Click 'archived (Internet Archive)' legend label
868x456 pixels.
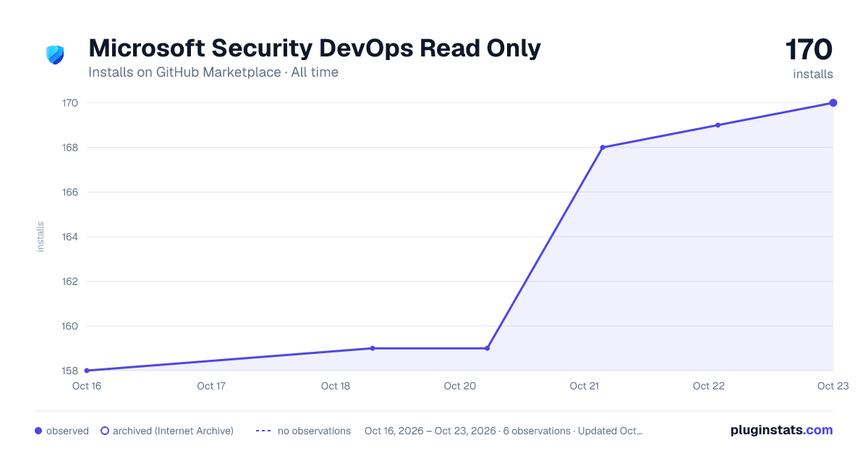(174, 431)
